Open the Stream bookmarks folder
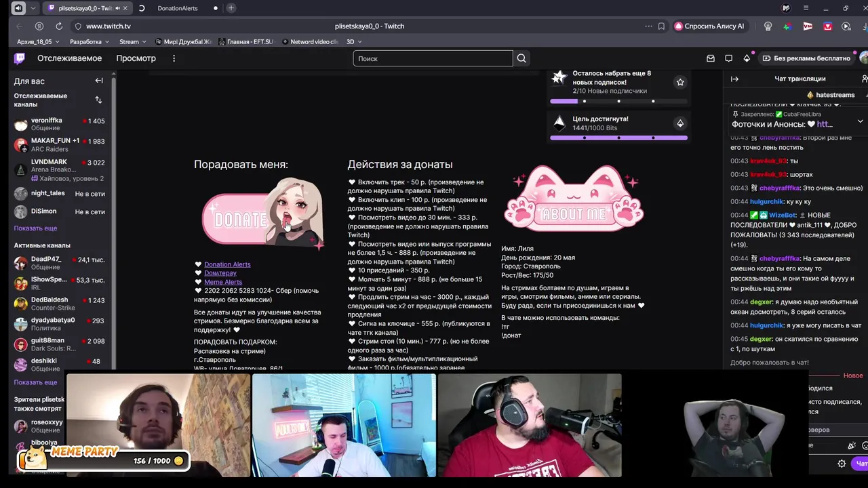 [x=133, y=41]
